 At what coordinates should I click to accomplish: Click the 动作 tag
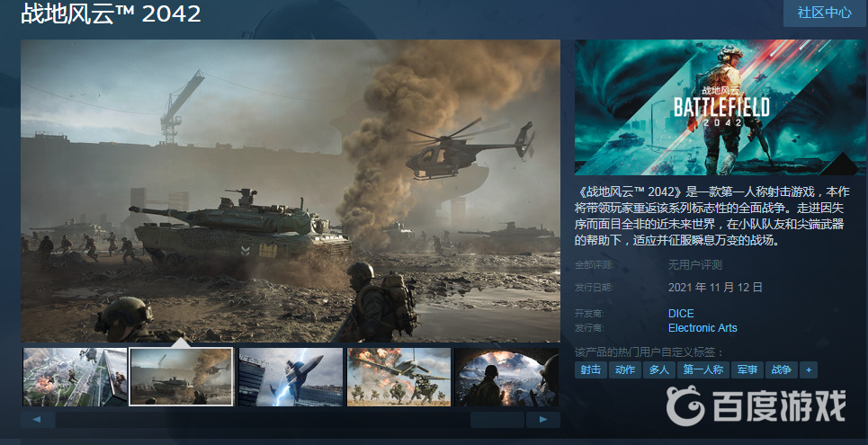click(x=625, y=369)
